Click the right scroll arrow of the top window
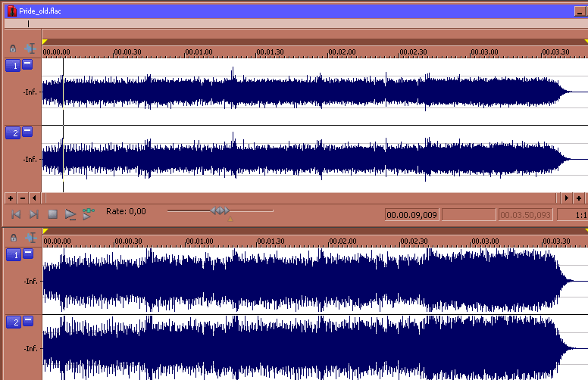This screenshot has width=588, height=380. (x=566, y=198)
